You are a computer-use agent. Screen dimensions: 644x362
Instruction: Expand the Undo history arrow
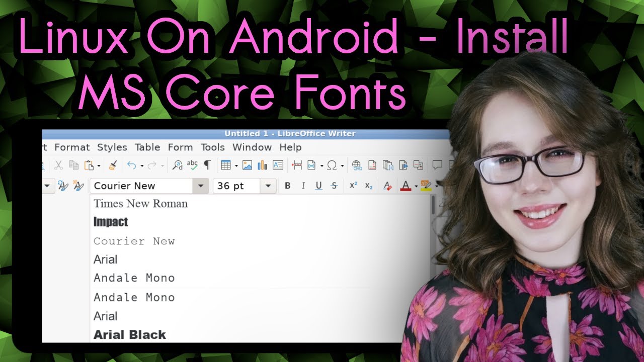coord(142,165)
